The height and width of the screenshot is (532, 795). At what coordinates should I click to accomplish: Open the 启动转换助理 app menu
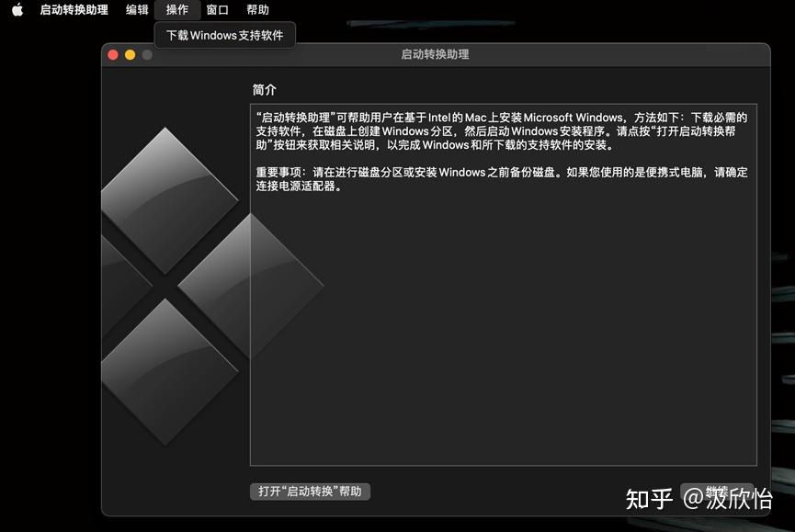(74, 9)
